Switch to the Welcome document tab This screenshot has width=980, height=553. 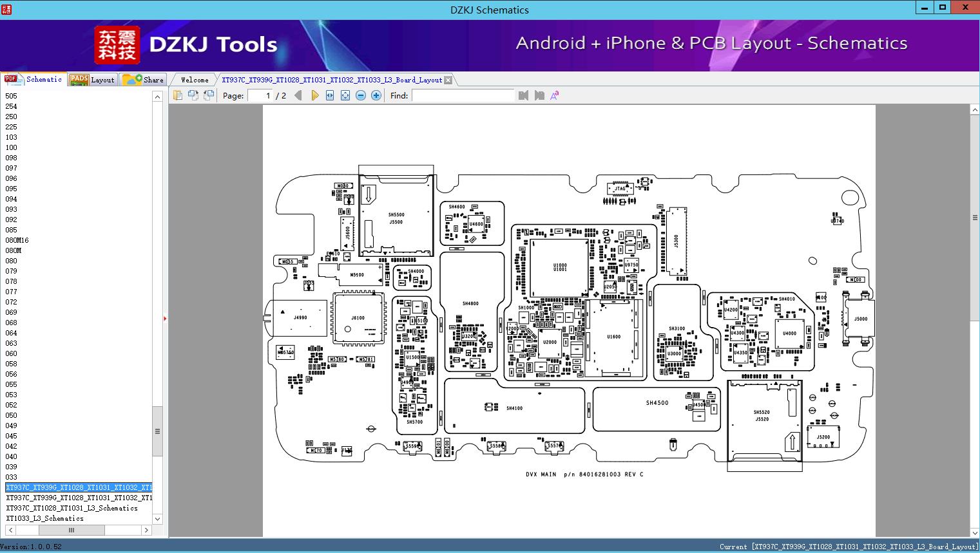(194, 80)
